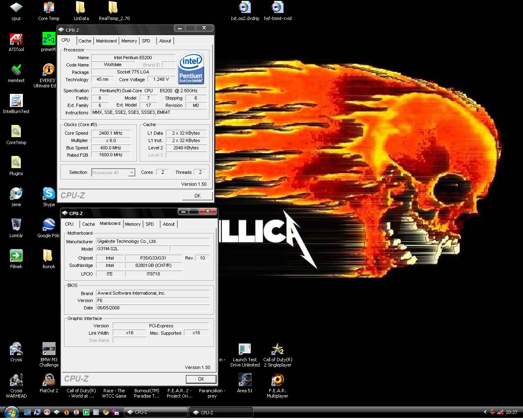The image size is (523, 420).
Task: Open About tab in mainboard CPU-Z window
Action: point(169,224)
